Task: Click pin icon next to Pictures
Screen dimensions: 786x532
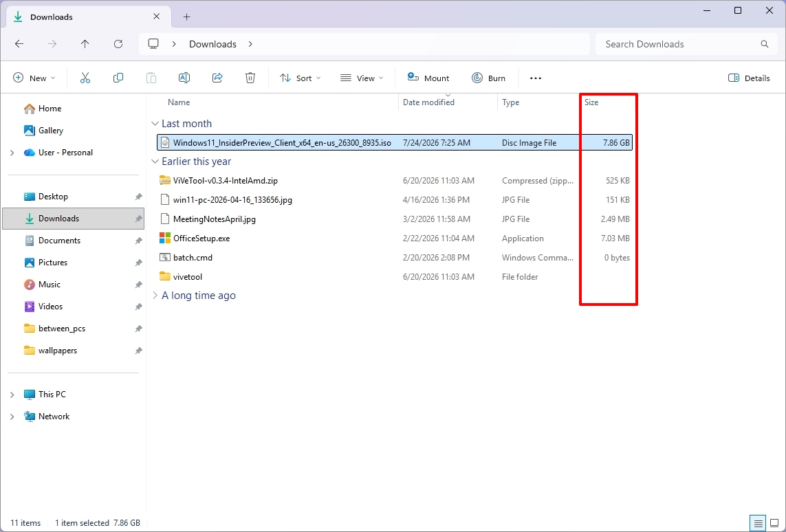Action: pos(138,263)
